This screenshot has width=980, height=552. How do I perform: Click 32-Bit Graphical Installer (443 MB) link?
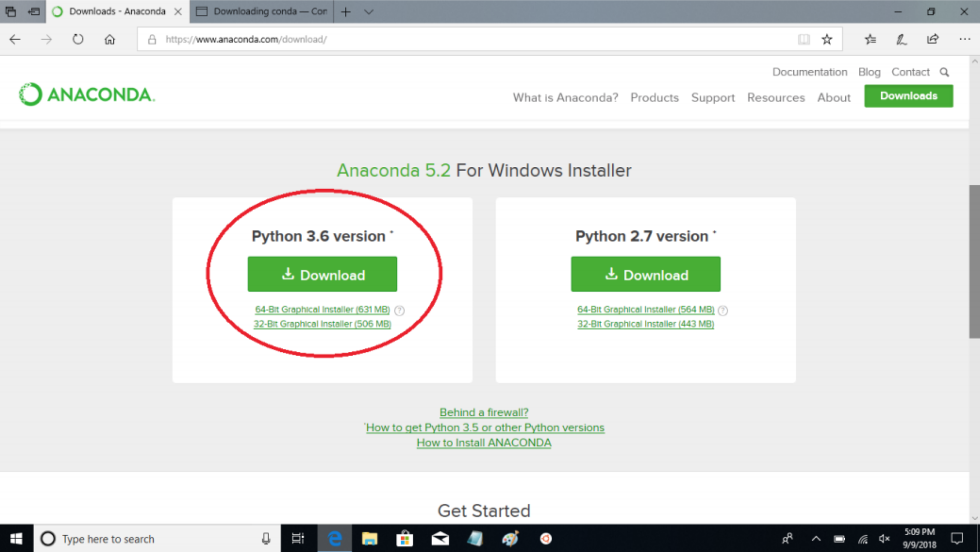[x=646, y=324]
